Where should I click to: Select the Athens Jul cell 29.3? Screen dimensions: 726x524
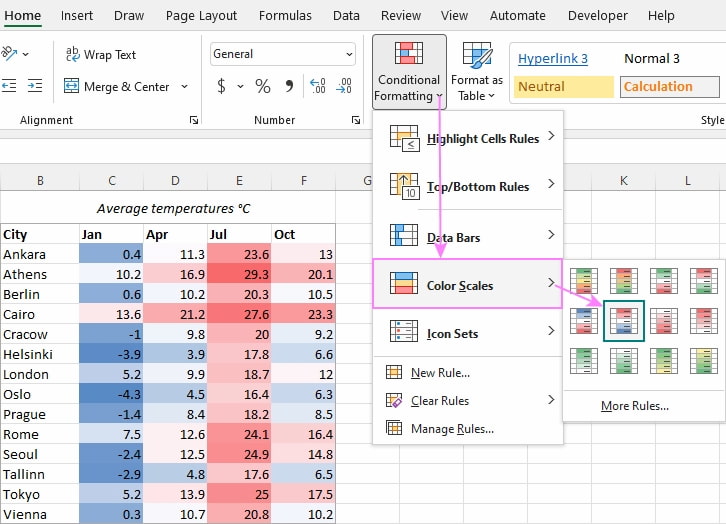[x=239, y=274]
